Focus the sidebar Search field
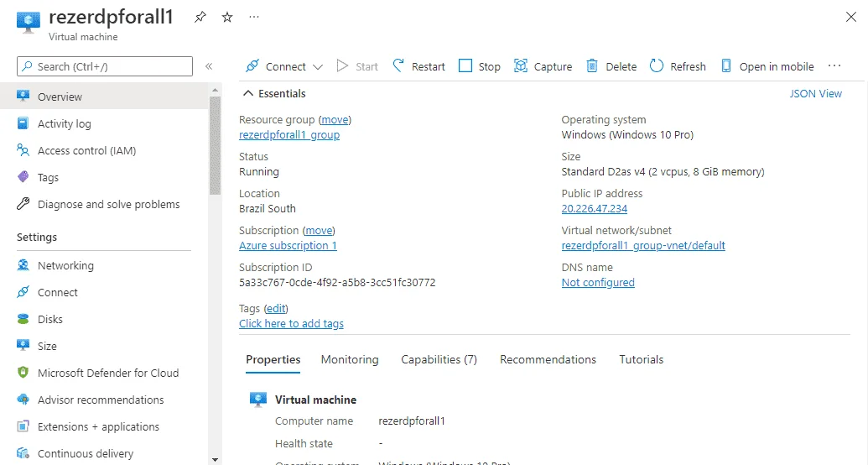The height and width of the screenshot is (465, 868). [x=105, y=66]
